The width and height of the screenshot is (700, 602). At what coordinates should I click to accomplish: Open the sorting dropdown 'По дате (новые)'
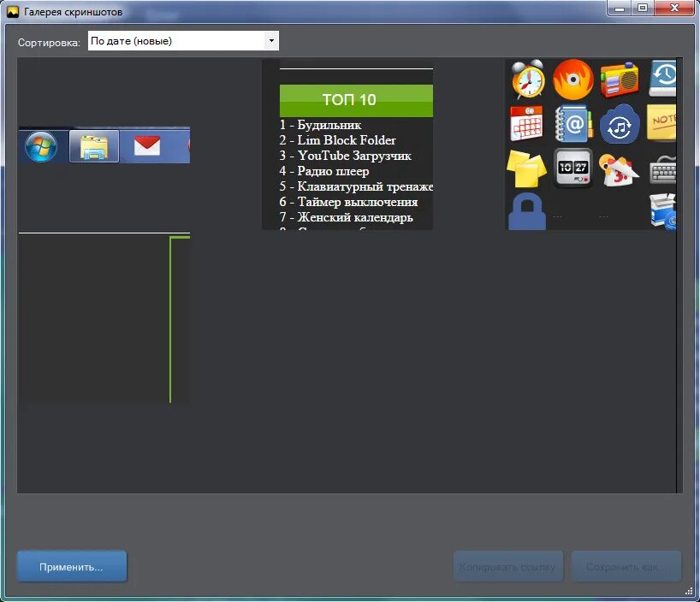[183, 40]
